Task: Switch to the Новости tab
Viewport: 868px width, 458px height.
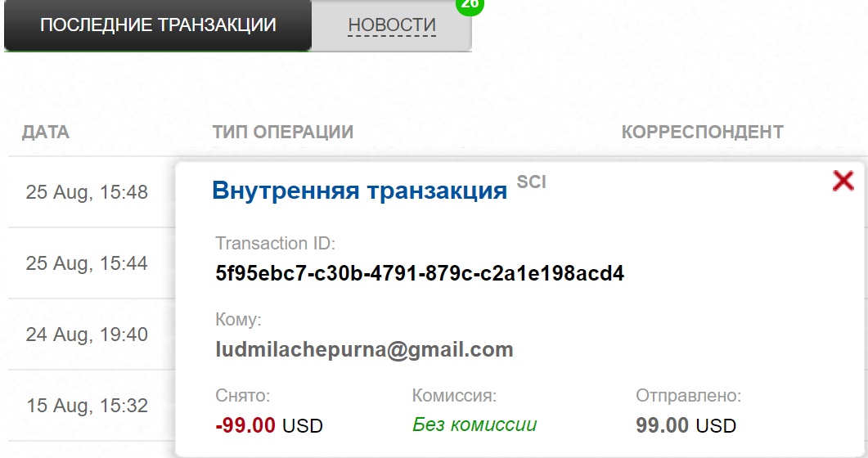Action: 392,25
